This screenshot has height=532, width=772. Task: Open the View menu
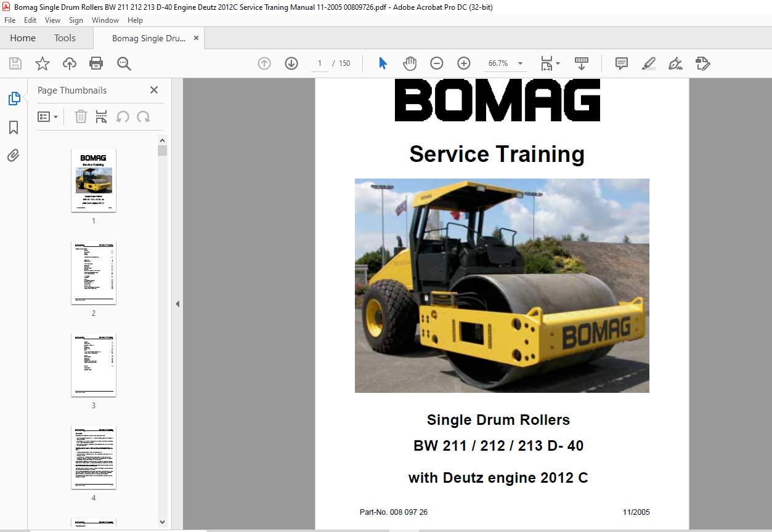52,20
